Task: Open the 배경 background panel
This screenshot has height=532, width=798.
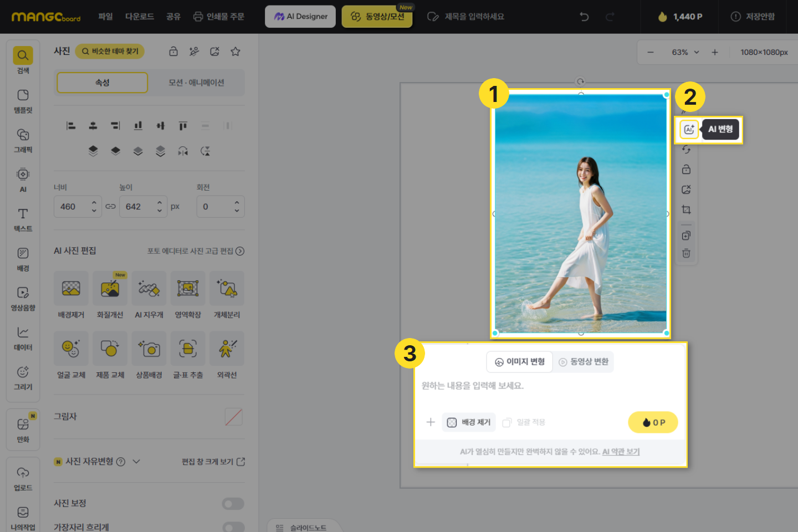Action: tap(23, 259)
